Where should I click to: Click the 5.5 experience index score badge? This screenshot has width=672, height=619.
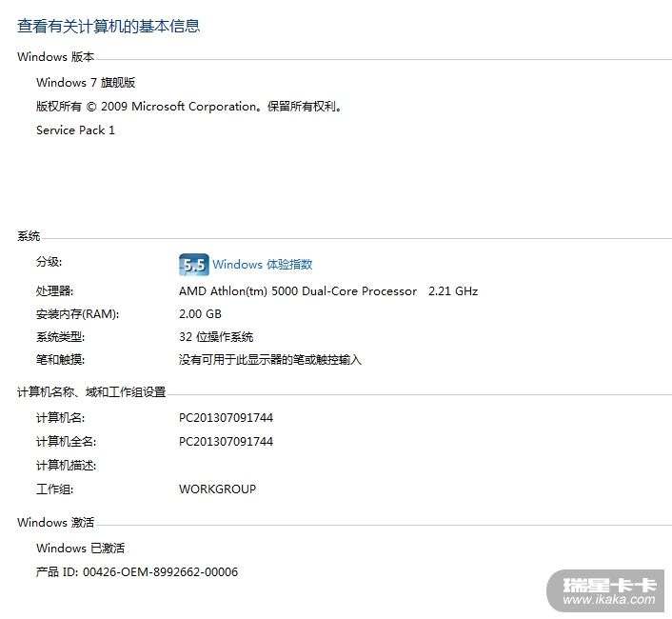tap(194, 265)
